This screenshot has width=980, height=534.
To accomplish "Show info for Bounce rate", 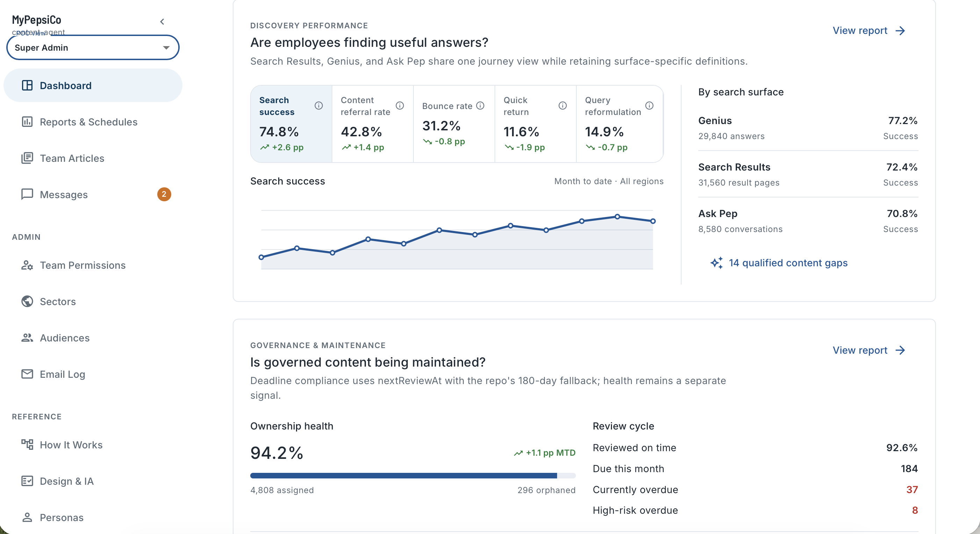I will tap(481, 105).
